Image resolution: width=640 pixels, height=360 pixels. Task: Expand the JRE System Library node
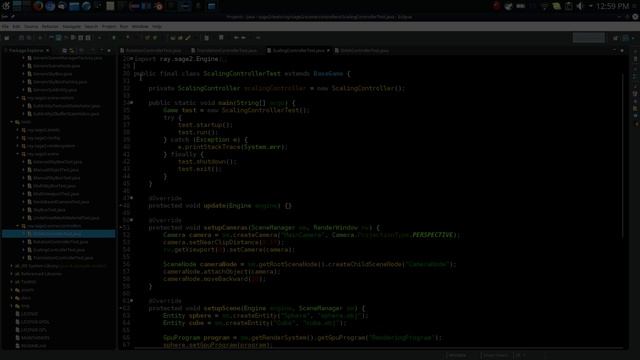pyautogui.click(x=12, y=266)
